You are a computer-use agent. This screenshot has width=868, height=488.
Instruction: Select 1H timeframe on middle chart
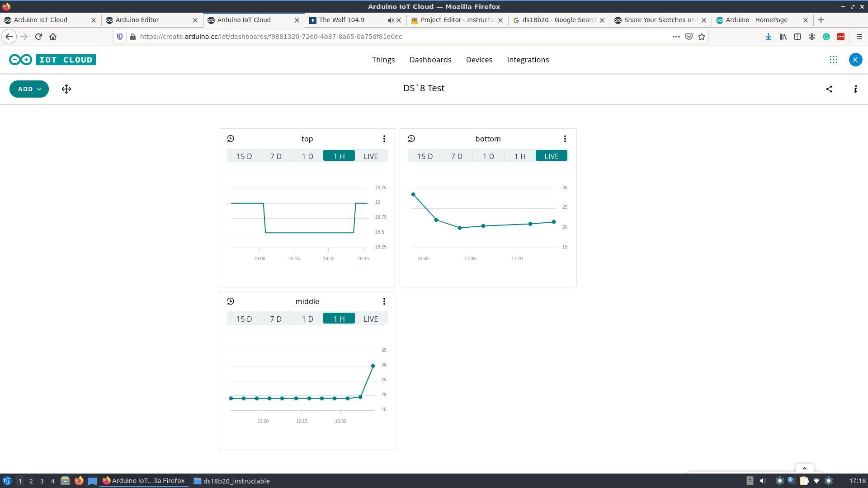pos(338,318)
